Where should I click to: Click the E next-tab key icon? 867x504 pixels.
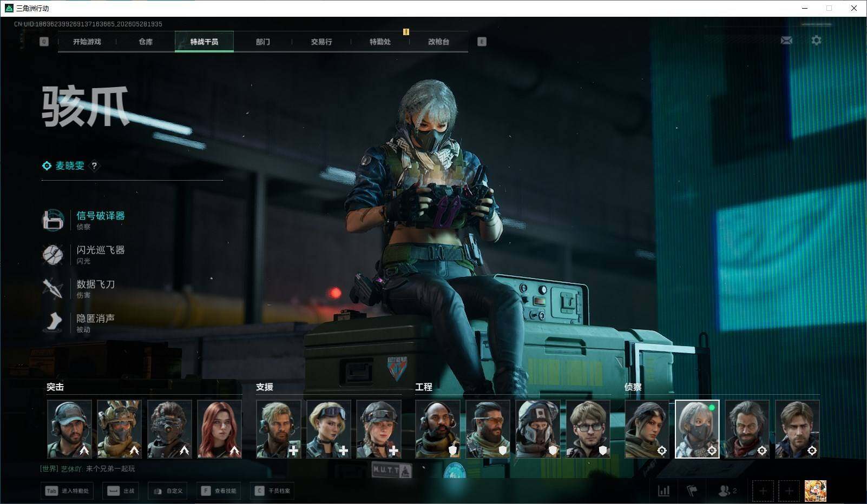click(x=482, y=42)
